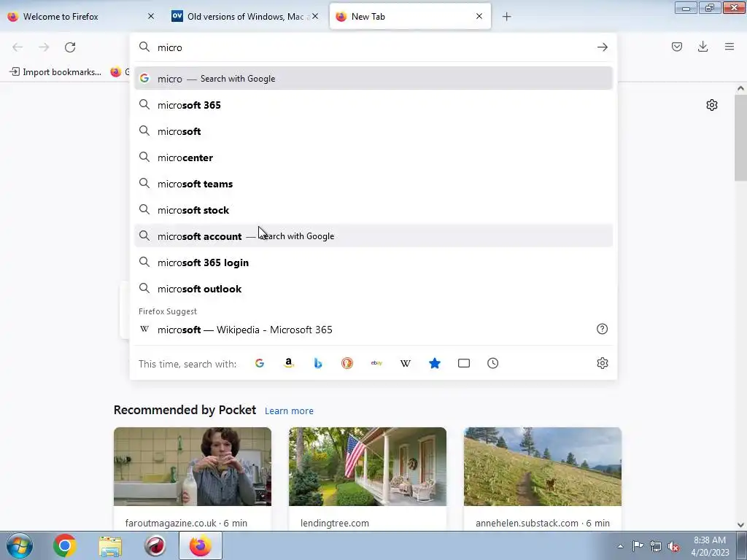Select the plain 'microsoft' search suggestion
The image size is (747, 560).
[x=373, y=131]
